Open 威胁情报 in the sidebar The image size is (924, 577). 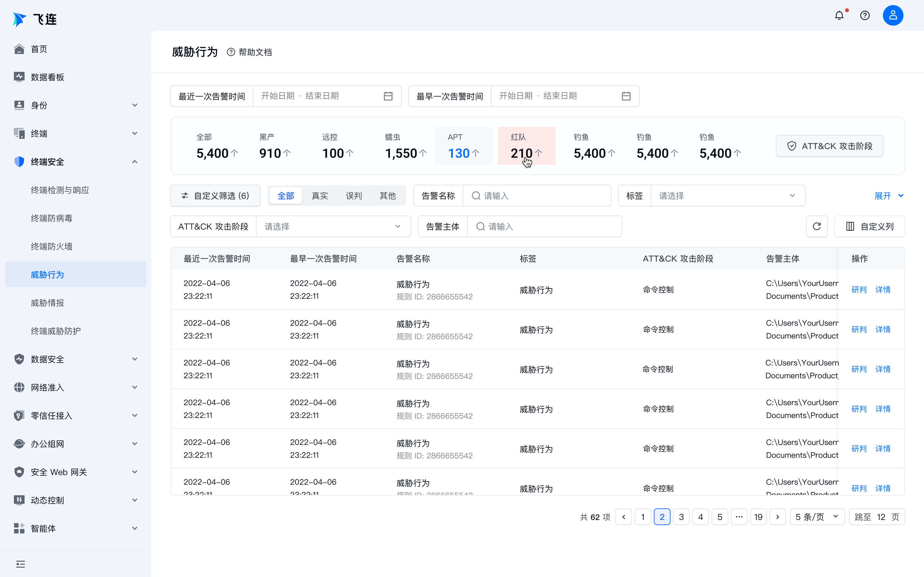(47, 303)
